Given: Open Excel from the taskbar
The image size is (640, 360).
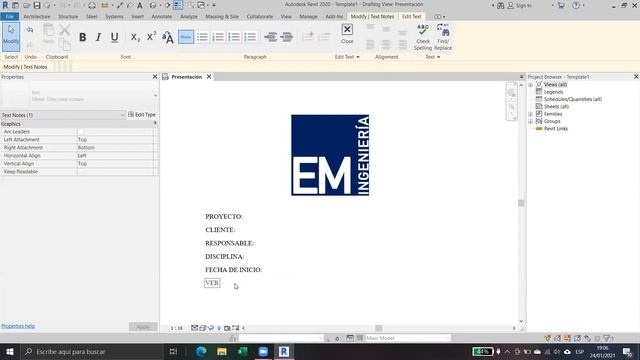Looking at the screenshot, I should pyautogui.click(x=242, y=351).
